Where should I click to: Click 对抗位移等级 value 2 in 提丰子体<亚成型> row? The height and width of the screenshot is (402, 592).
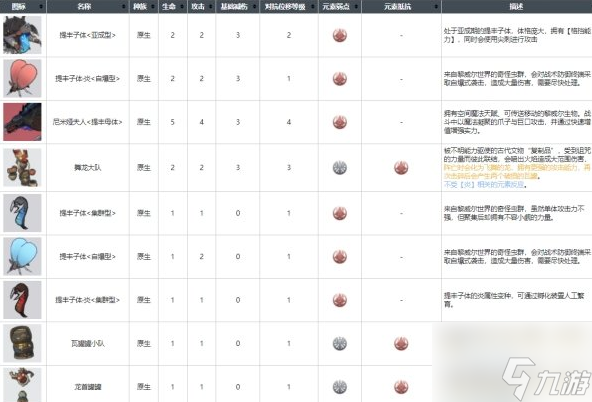tap(289, 35)
